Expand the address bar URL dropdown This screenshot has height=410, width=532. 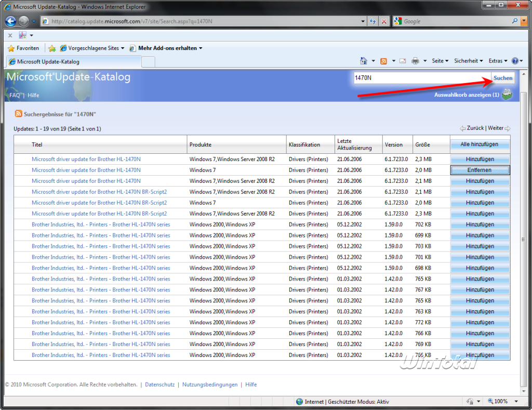pos(363,21)
